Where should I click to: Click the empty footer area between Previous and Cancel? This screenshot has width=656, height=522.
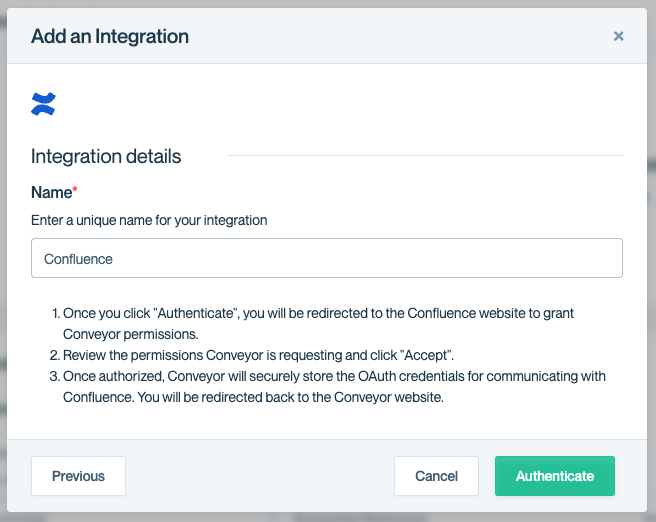[259, 476]
